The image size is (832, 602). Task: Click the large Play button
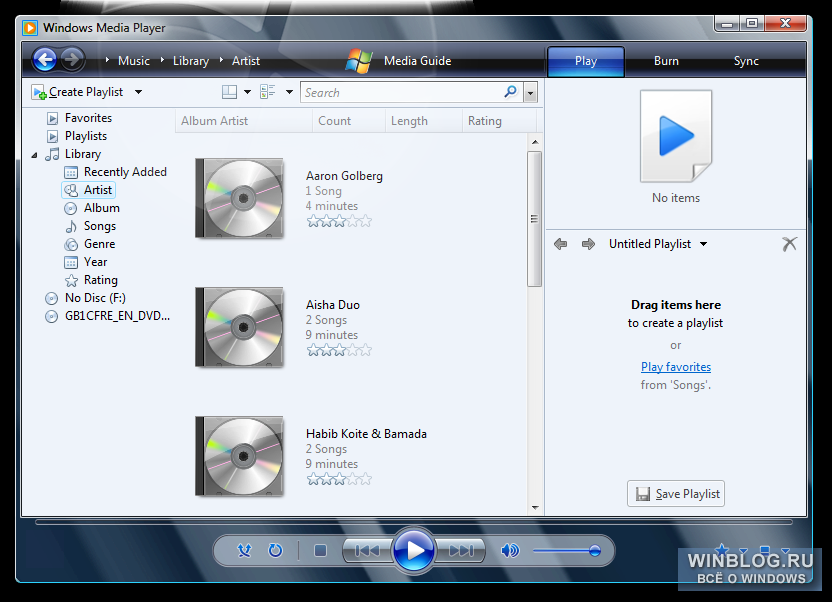(414, 550)
